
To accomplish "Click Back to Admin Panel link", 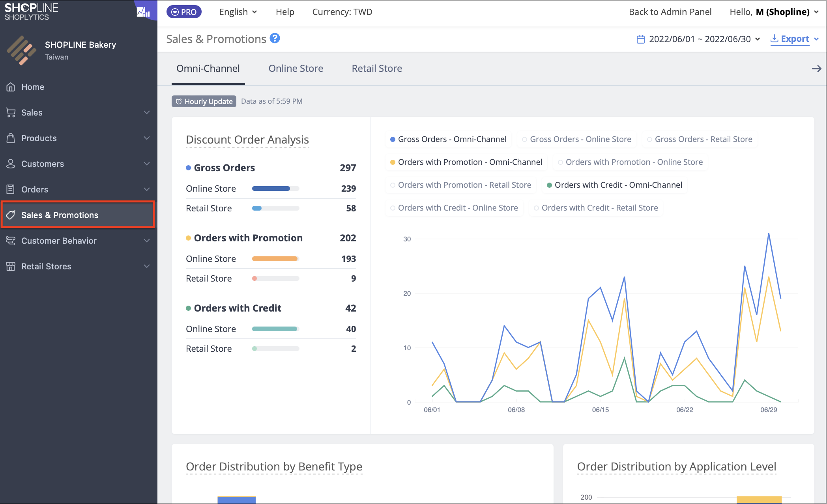I will 670,12.
